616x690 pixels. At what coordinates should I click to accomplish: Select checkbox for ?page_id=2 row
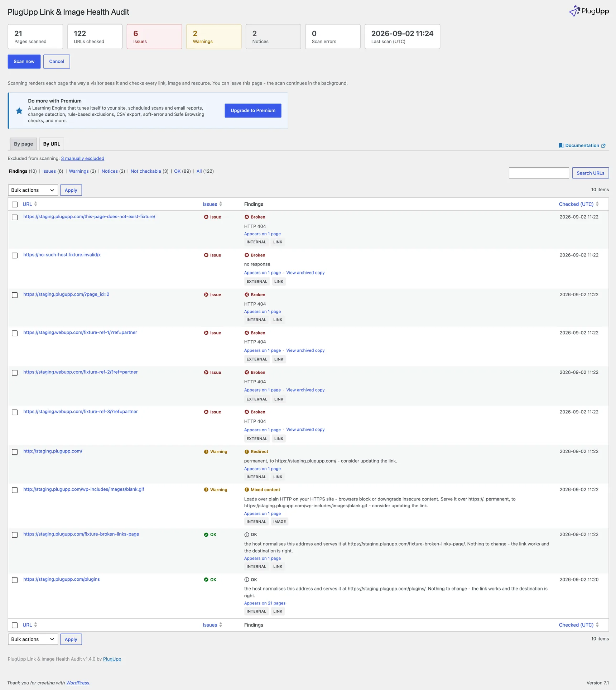point(15,295)
